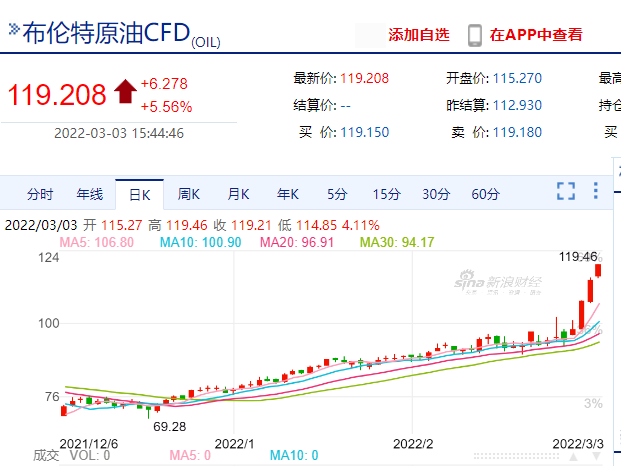Click the up triangle at chart bottom right

click(x=573, y=456)
